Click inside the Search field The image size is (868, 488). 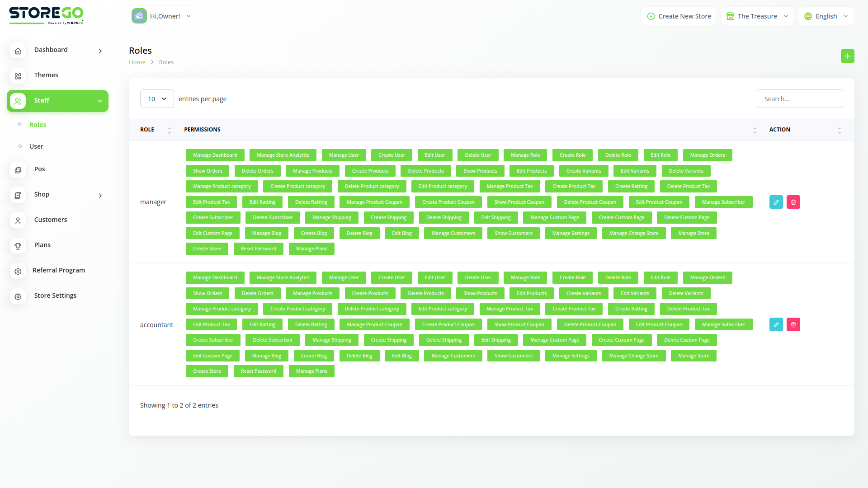[x=800, y=99]
